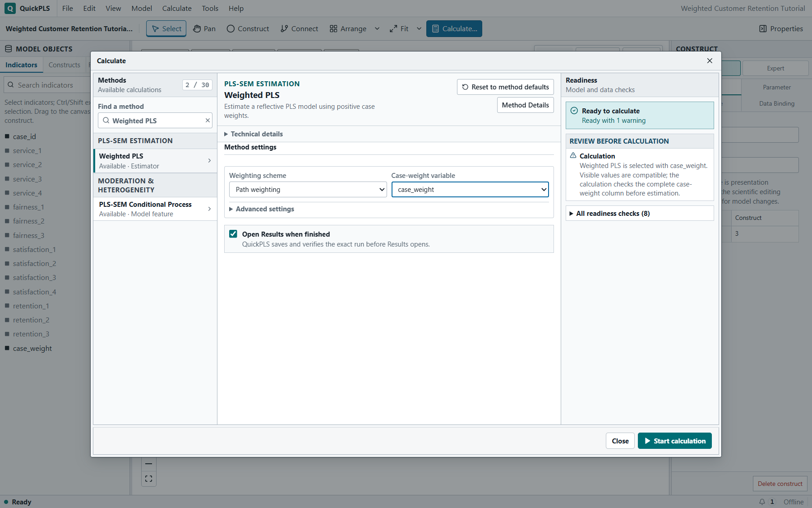Click the Close button in dialog footer
The height and width of the screenshot is (508, 812).
coord(620,441)
